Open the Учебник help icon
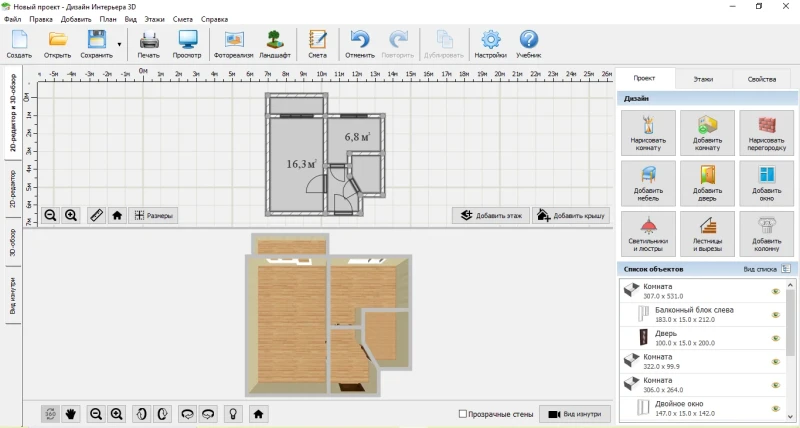800x428 pixels. coord(529,44)
